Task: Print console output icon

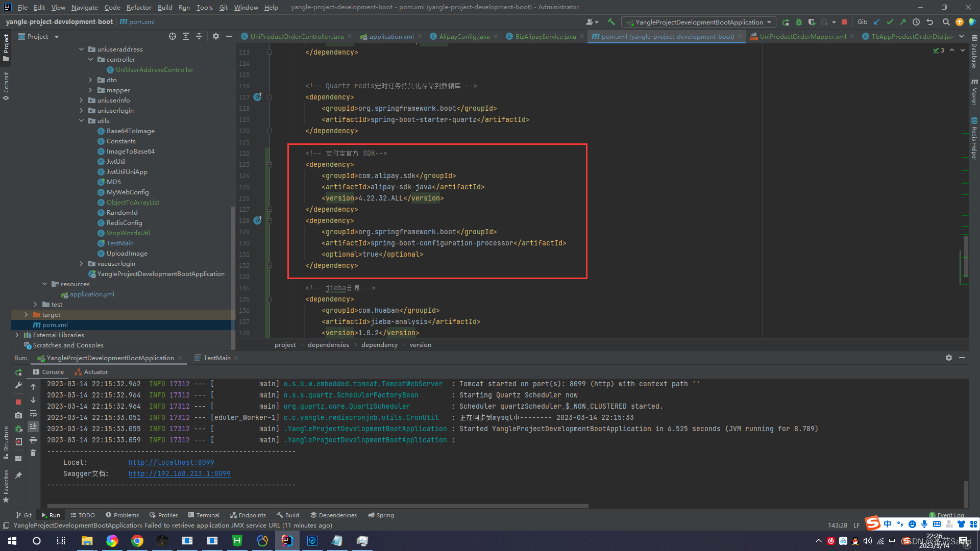Action: pos(33,440)
